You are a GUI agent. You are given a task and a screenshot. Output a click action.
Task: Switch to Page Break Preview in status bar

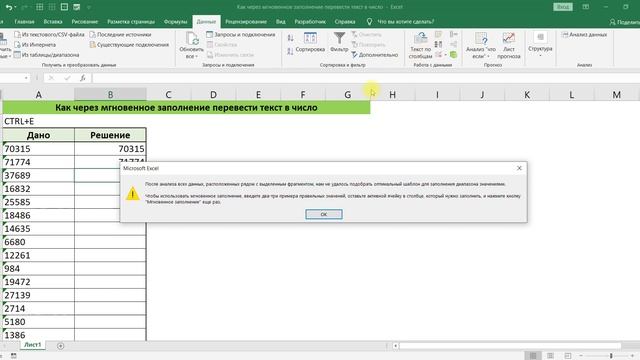coord(568,356)
